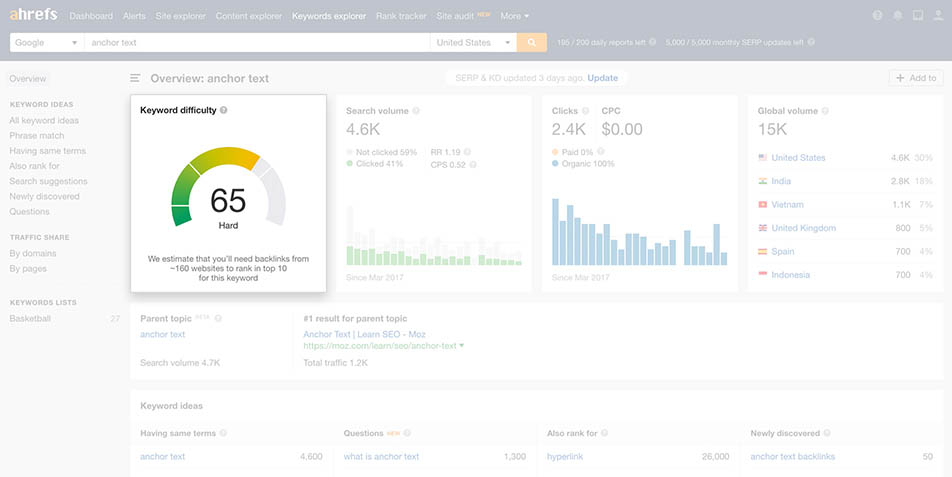The image size is (952, 477).
Task: Click info icon next to Keyword difficulty
Action: tap(223, 110)
